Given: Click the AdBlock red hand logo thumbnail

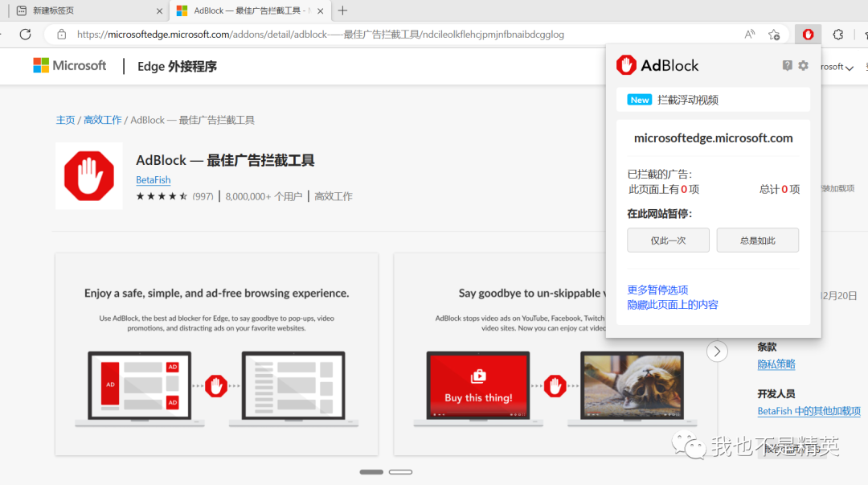Looking at the screenshot, I should click(x=88, y=175).
